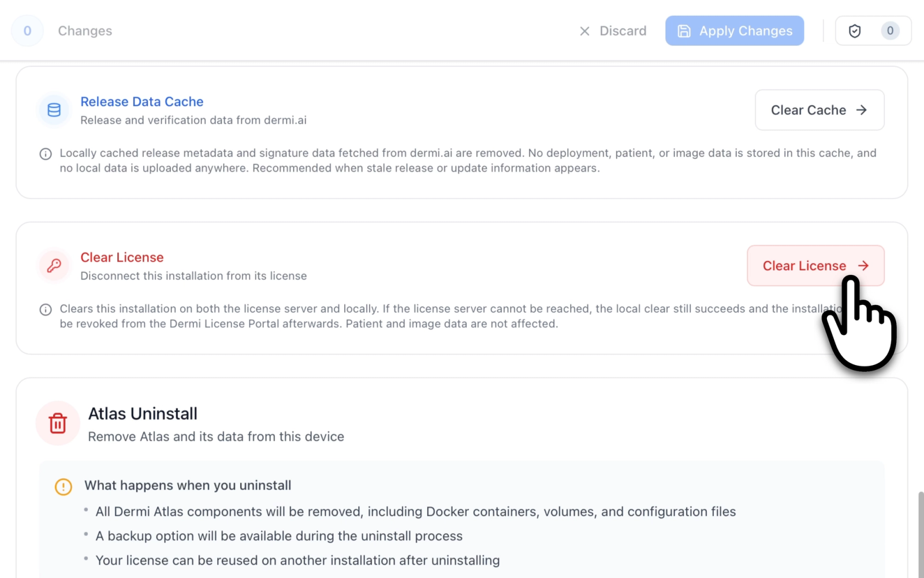
Task: Click the X icon next to Discard
Action: coord(584,31)
